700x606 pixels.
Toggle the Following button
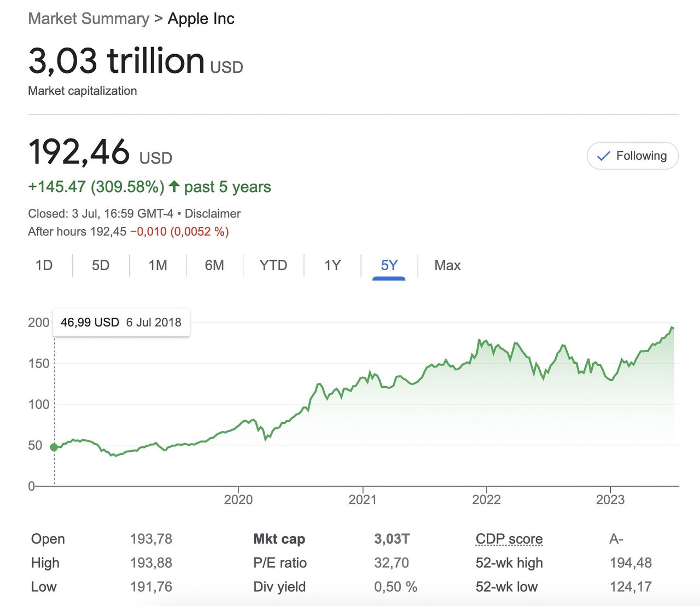(632, 156)
